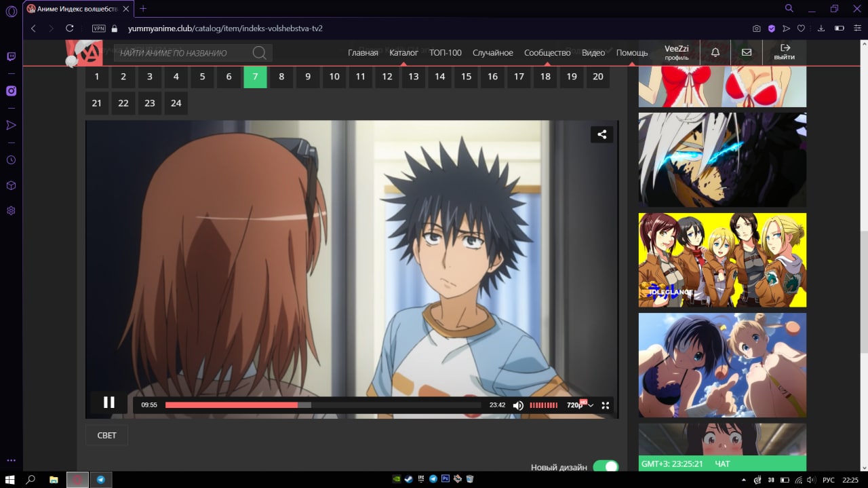This screenshot has width=868, height=488.
Task: Pause the video playback
Action: pos(108,402)
